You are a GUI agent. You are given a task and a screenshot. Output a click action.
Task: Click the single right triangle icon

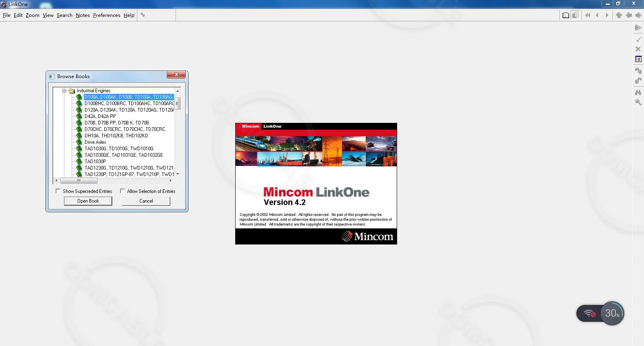607,15
